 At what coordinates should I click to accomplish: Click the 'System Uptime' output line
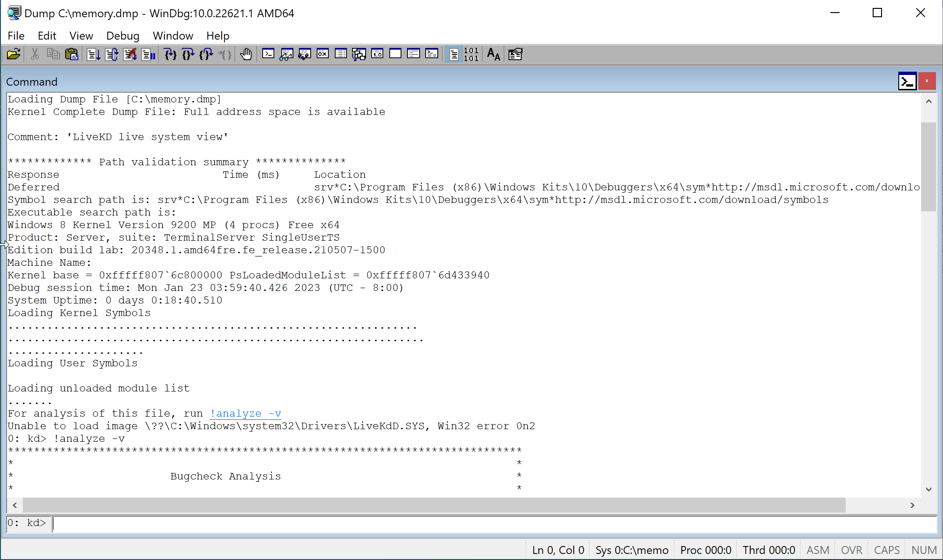click(115, 300)
